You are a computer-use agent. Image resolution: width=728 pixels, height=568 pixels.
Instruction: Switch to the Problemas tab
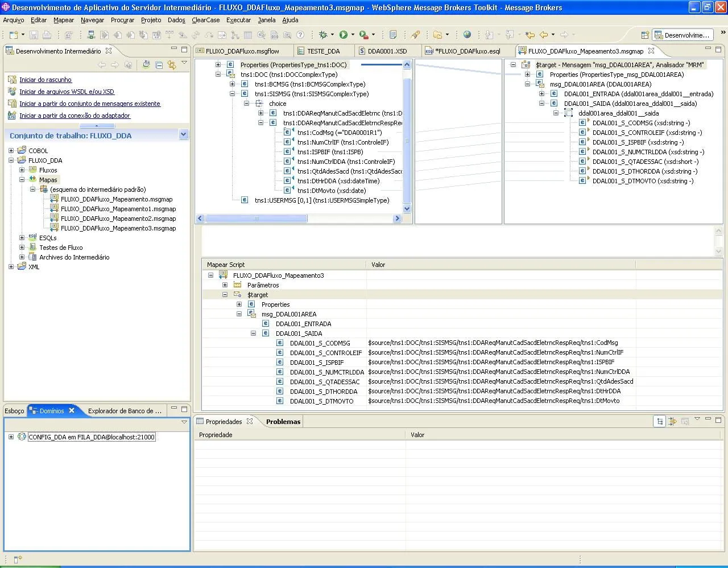point(283,422)
